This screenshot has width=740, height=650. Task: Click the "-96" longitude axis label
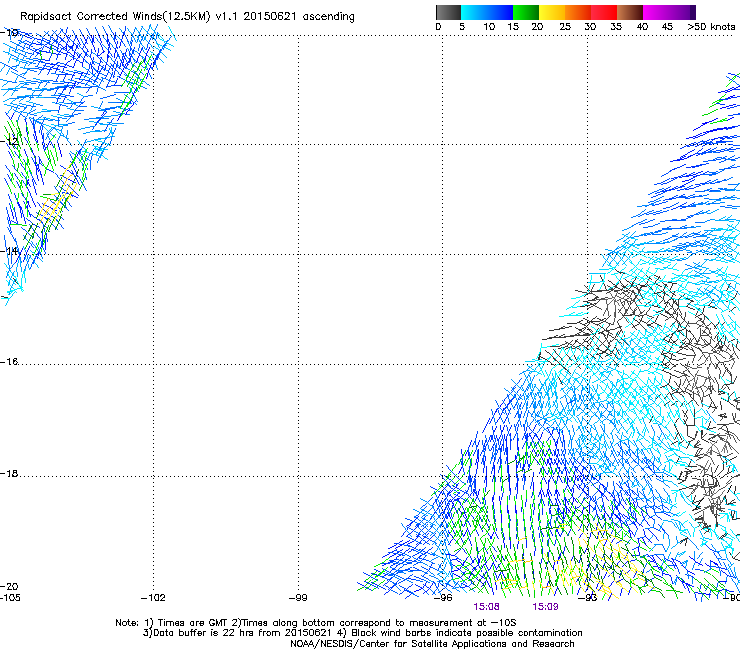click(443, 598)
